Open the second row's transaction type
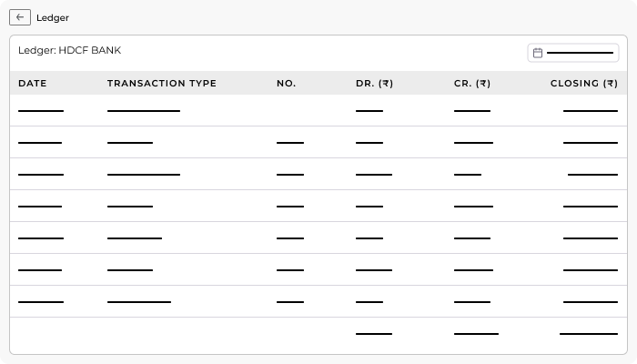The image size is (637, 364). 130,143
